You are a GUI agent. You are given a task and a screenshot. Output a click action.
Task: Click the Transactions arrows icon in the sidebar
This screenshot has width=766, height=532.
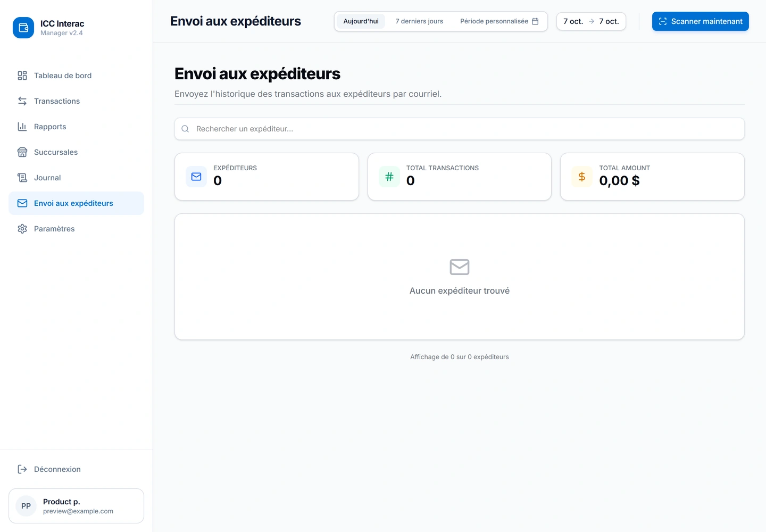(x=22, y=101)
